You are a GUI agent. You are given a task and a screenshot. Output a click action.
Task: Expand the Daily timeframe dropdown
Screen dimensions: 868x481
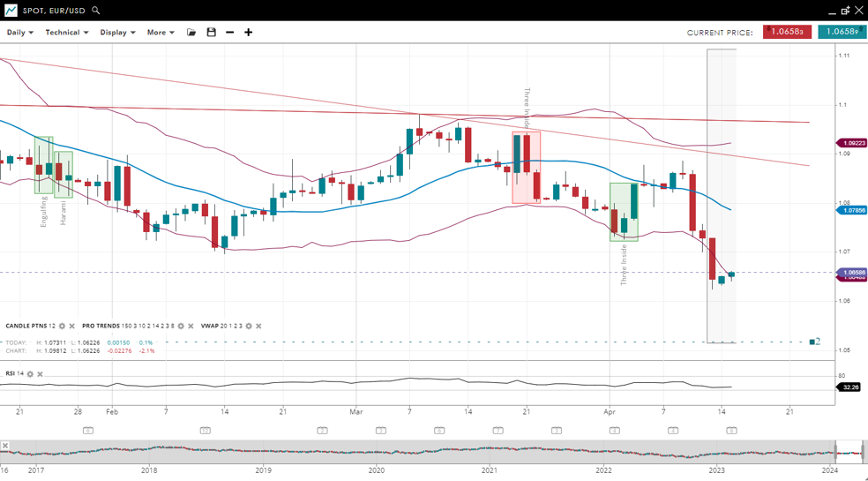(19, 33)
